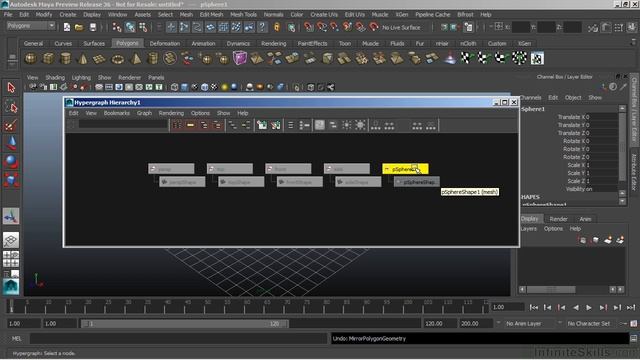Choose the Lasso select tool in toolbox
The width and height of the screenshot is (640, 360).
[11, 107]
